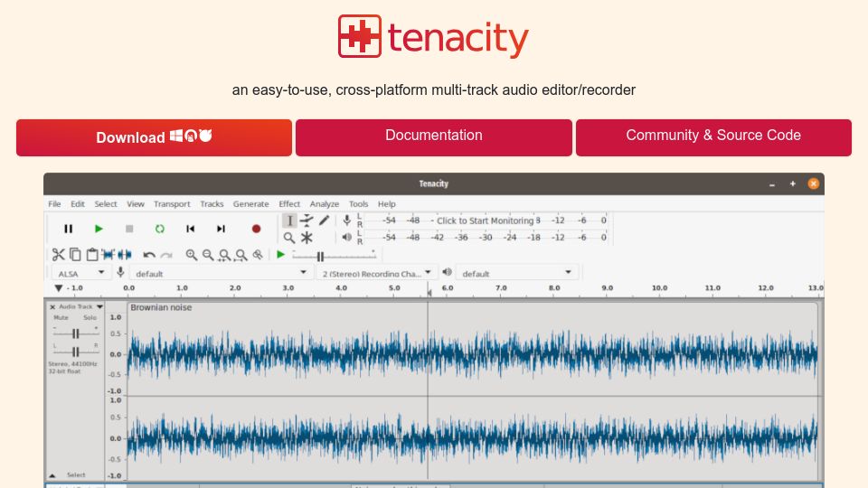The image size is (868, 488).
Task: Collapse the track with bottom arrow
Action: pyautogui.click(x=52, y=475)
